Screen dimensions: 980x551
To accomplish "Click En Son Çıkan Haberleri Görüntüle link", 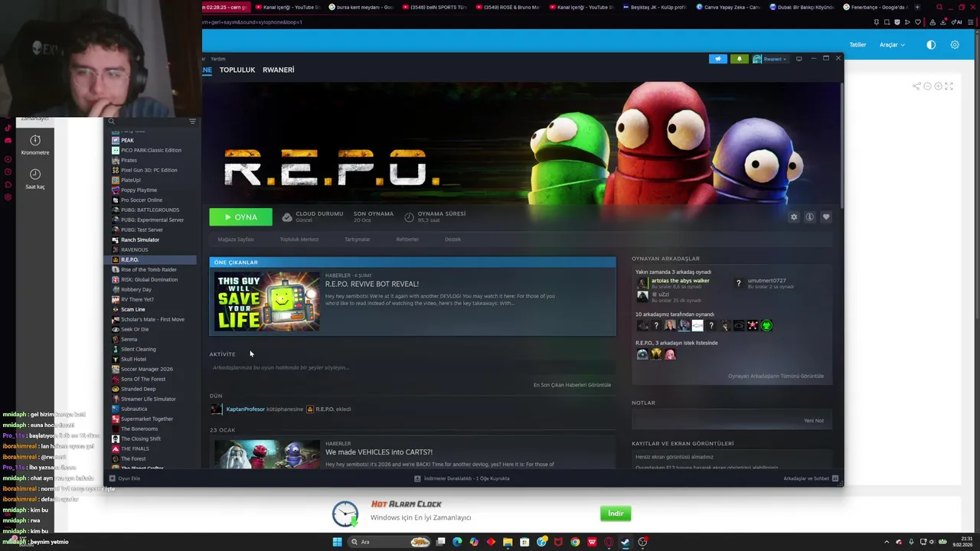I will [573, 385].
